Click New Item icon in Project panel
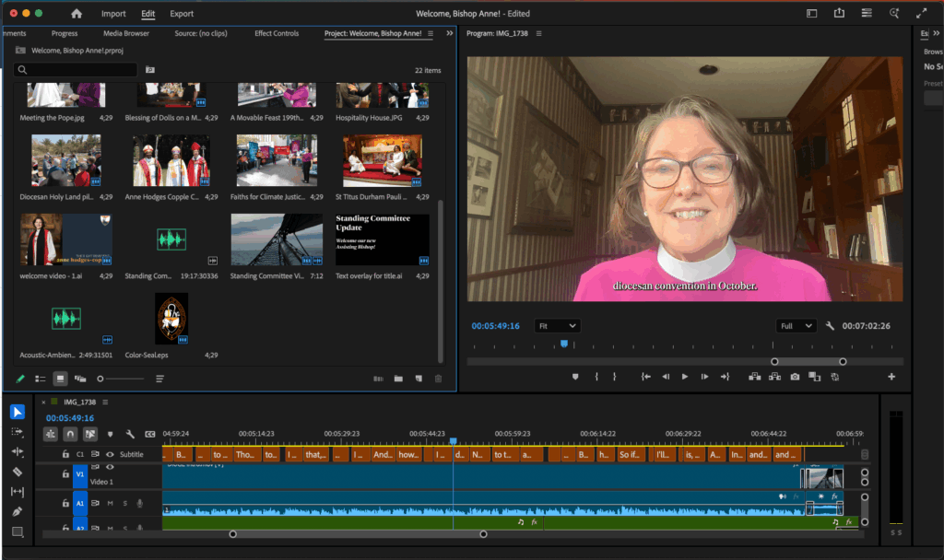The width and height of the screenshot is (944, 560). [419, 379]
